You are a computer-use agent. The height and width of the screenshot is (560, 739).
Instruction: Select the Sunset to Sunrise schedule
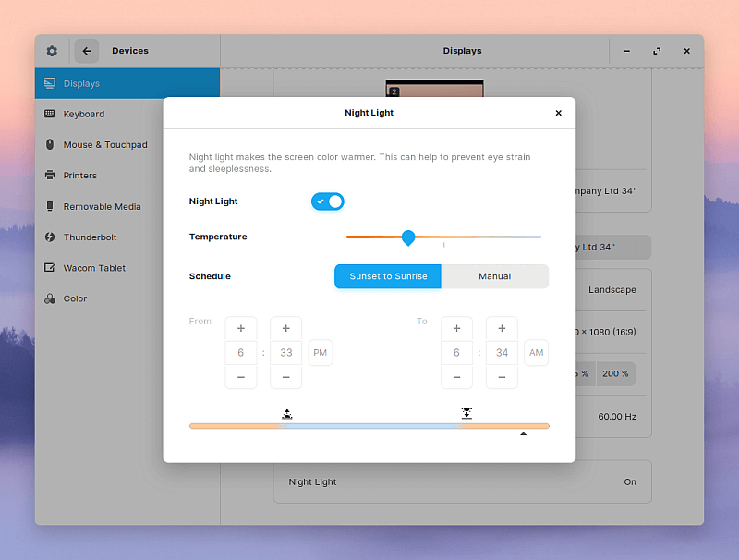[387, 275]
